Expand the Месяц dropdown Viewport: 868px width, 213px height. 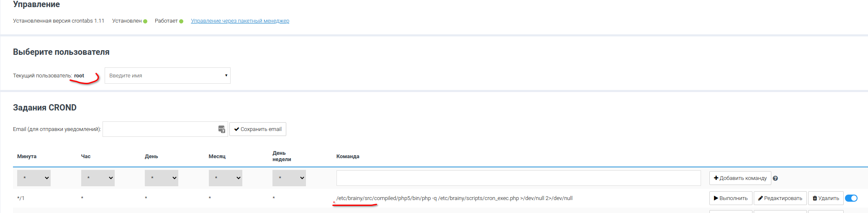[225, 178]
